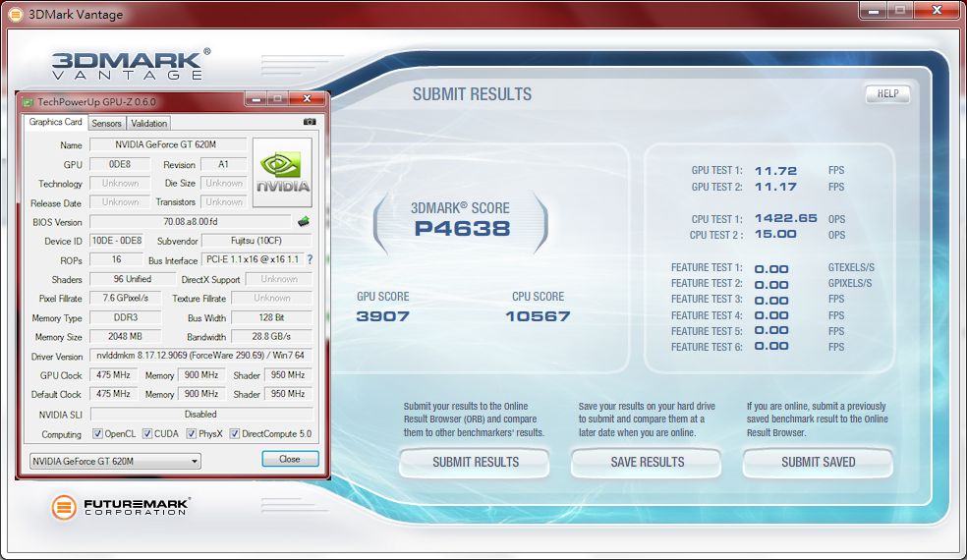Open the Validation tab

click(148, 123)
